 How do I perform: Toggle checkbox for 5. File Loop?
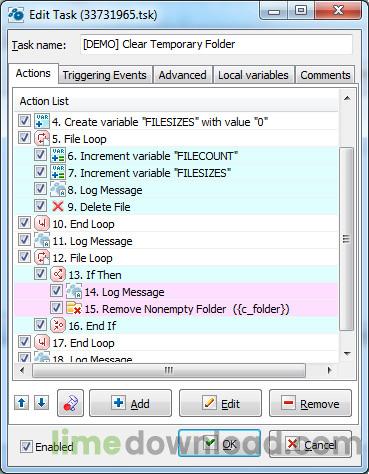click(x=24, y=138)
